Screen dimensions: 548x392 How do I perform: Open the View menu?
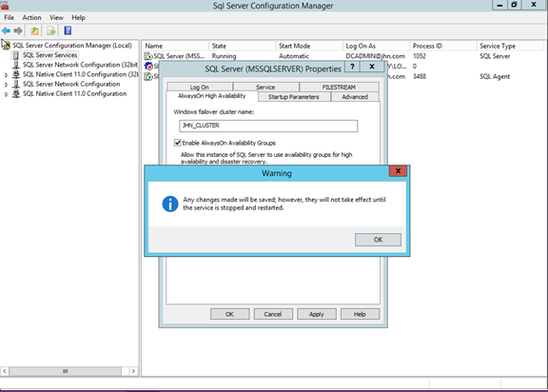click(x=56, y=17)
